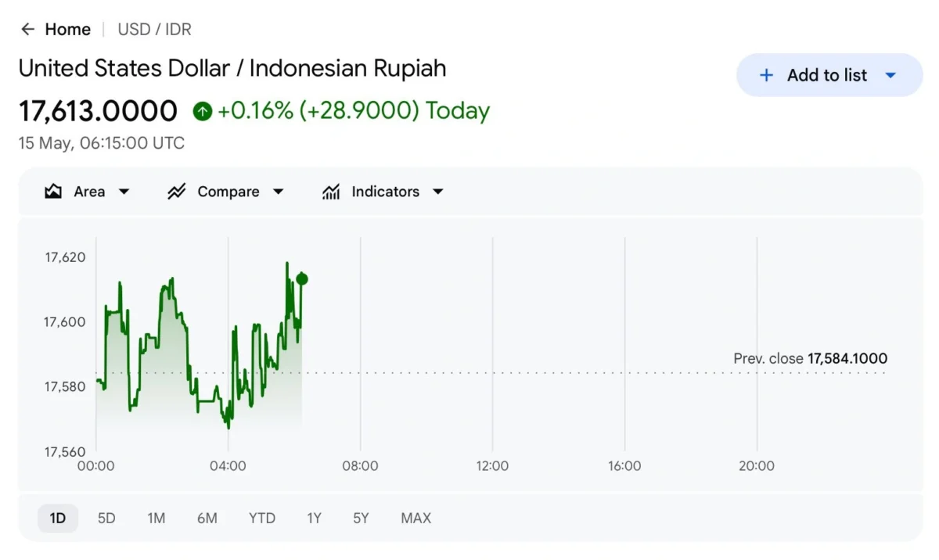Click the Indicators bar chart icon

[x=331, y=192]
